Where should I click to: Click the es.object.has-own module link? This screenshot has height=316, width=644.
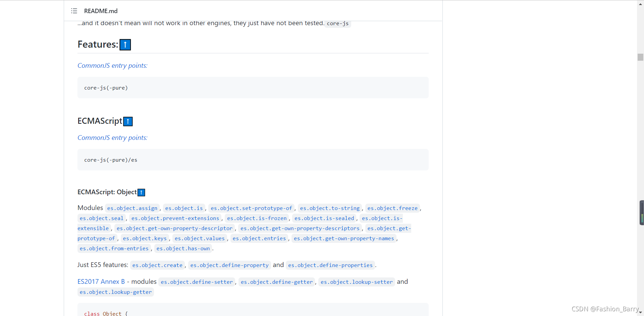[x=183, y=249]
